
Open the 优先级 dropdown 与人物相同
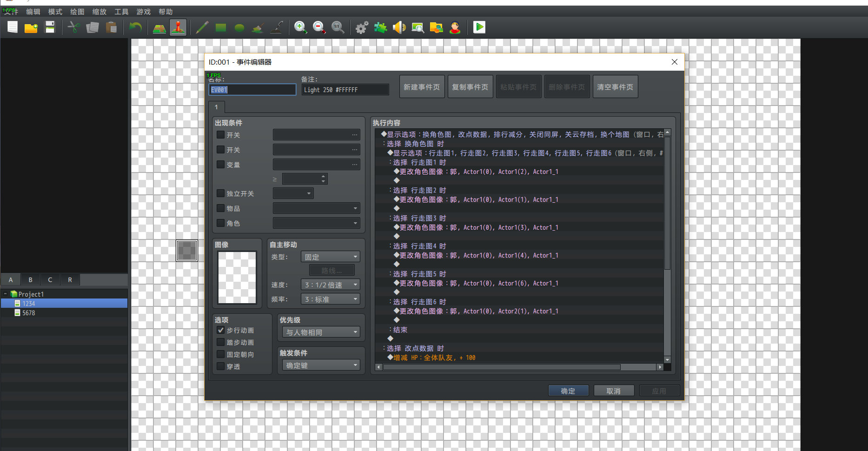point(321,332)
